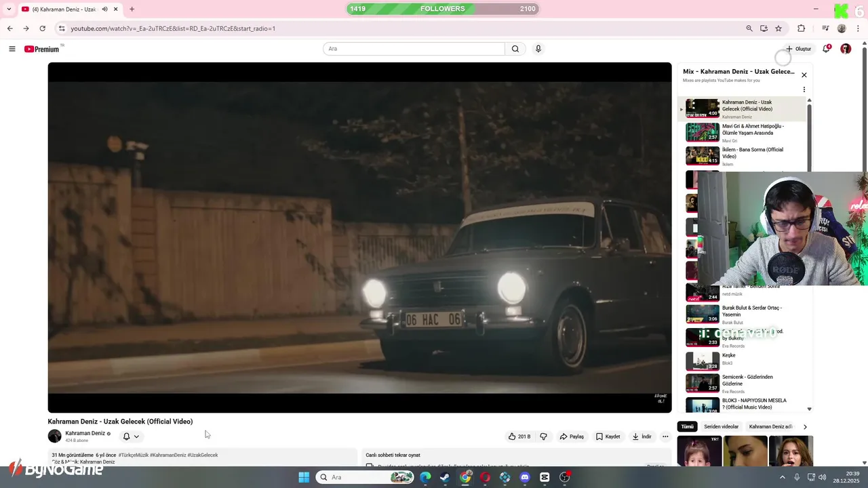Dislike the video
The image size is (868, 488).
pyautogui.click(x=543, y=436)
